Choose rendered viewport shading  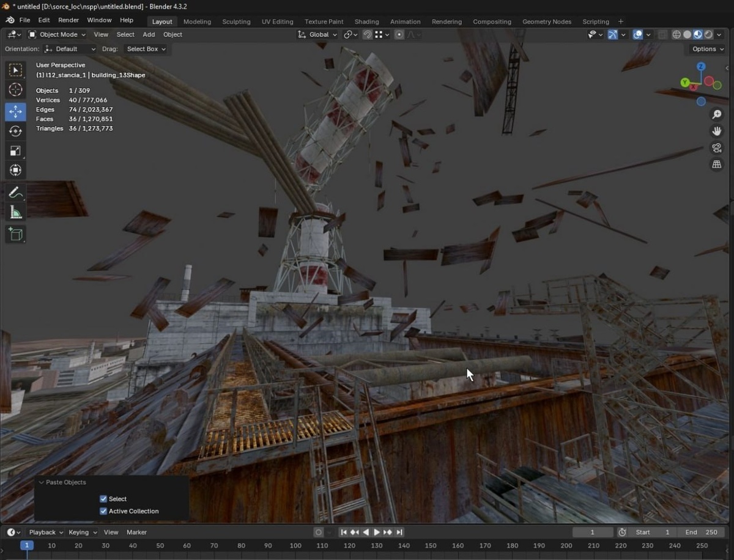point(708,34)
